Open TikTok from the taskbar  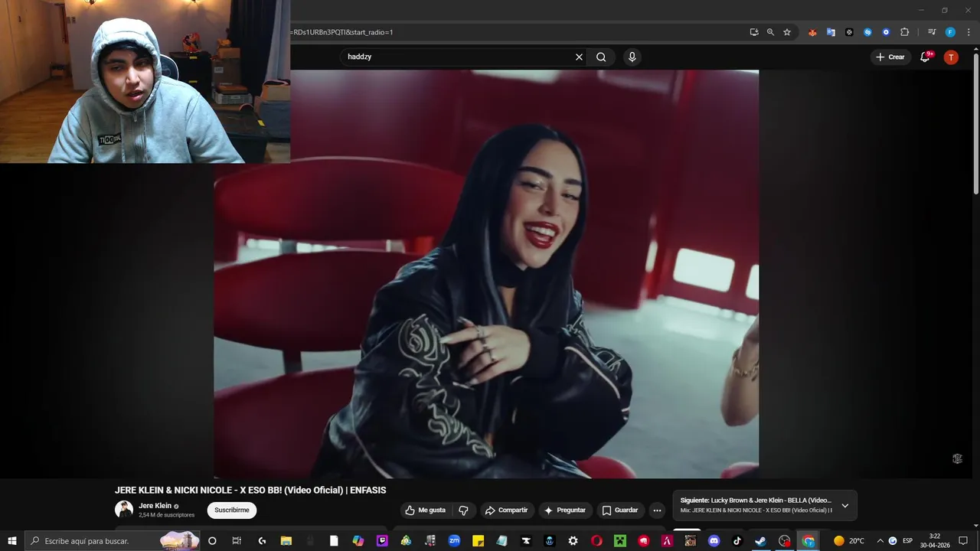[737, 541]
